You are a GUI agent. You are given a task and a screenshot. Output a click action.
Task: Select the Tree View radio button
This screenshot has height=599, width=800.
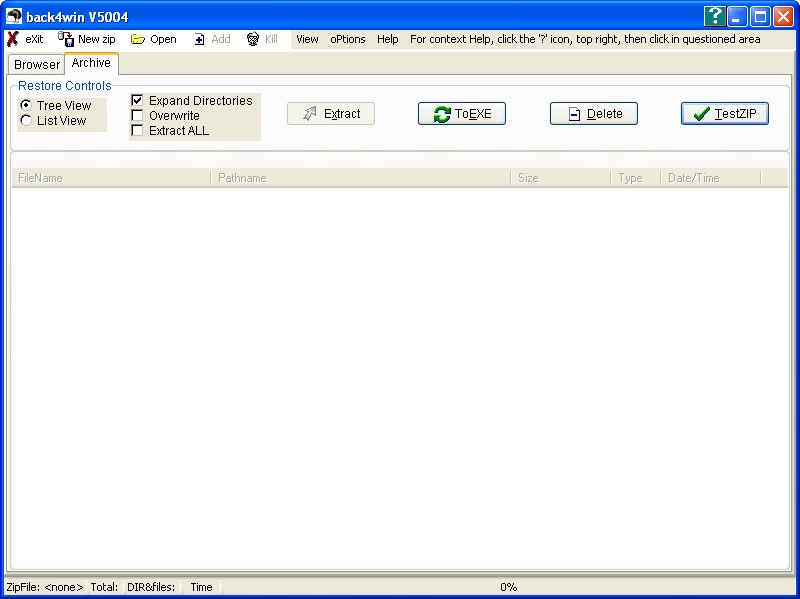pyautogui.click(x=26, y=105)
